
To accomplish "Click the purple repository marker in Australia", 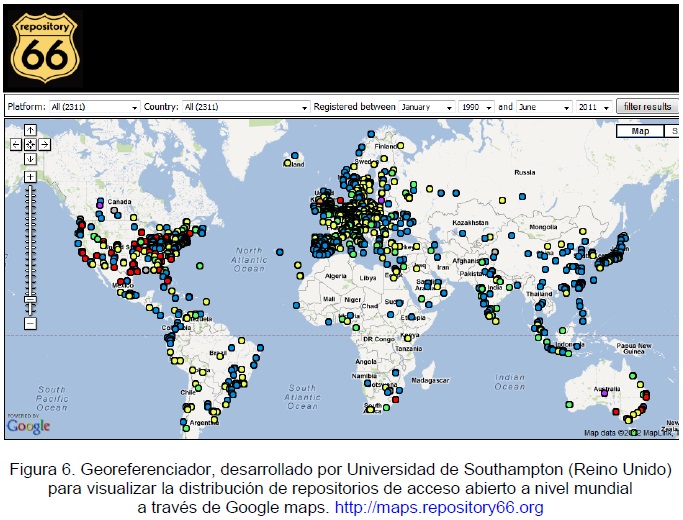I will click(603, 393).
